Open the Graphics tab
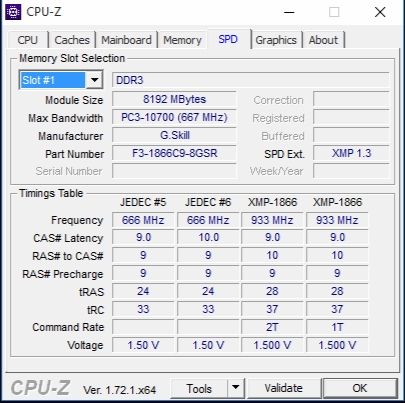Viewport: 405px width, 403px height. (x=276, y=40)
